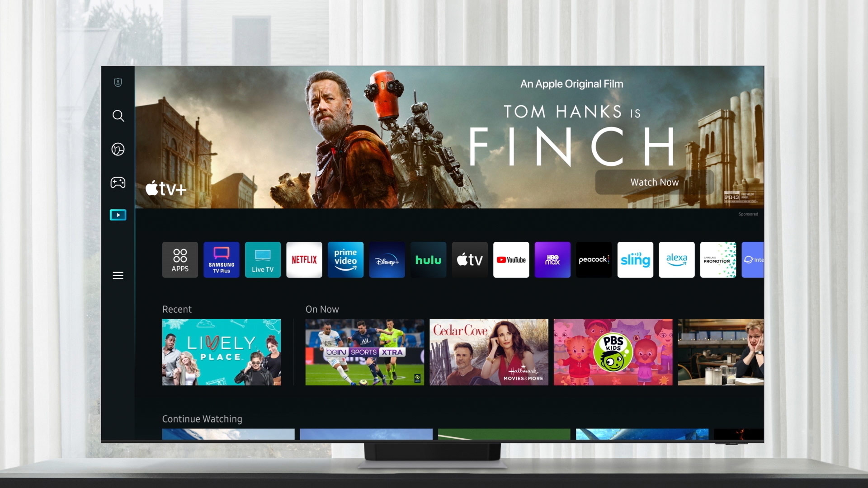Open the Prime Video app icon
The image size is (868, 488).
345,260
